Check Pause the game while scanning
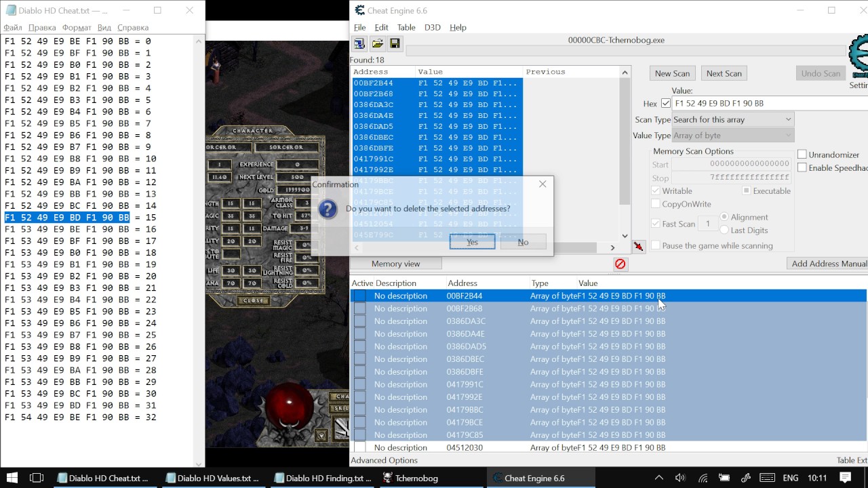The image size is (868, 488). pyautogui.click(x=656, y=245)
